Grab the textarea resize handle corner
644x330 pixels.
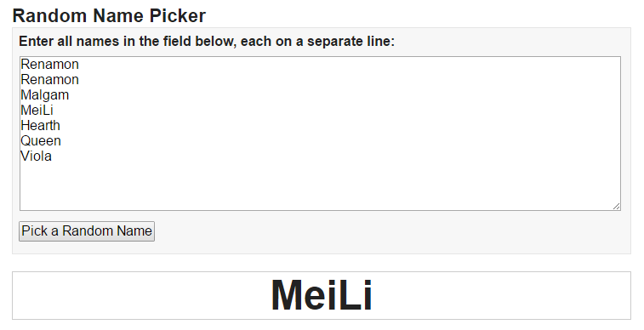click(x=616, y=206)
